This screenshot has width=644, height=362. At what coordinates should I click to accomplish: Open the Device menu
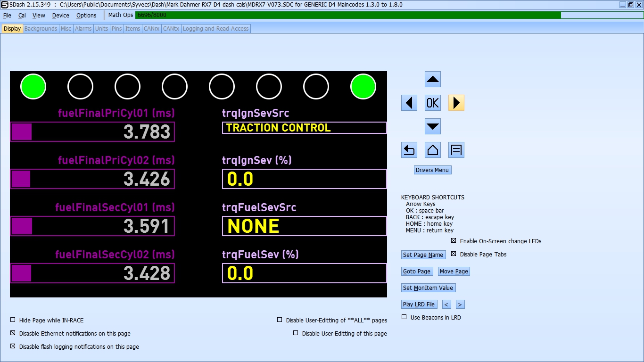pyautogui.click(x=60, y=15)
